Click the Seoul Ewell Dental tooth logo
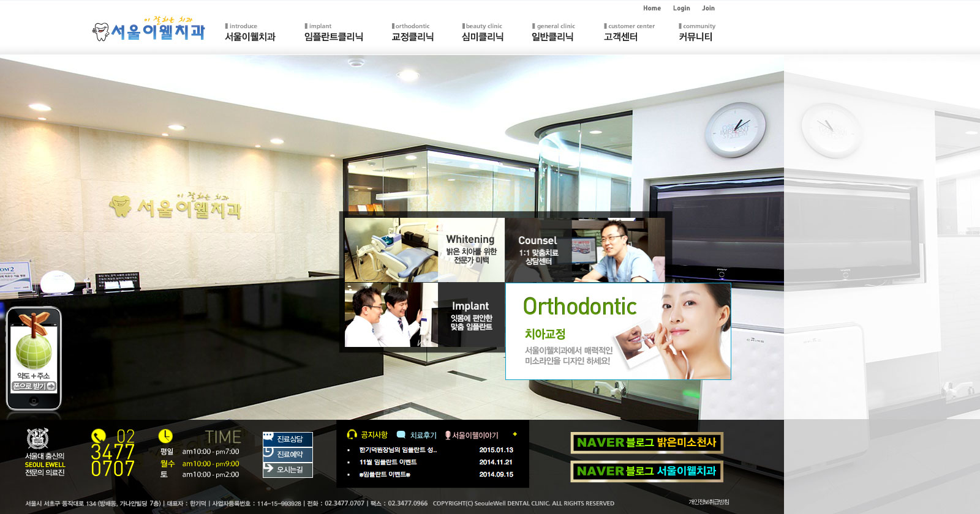The image size is (980, 514). pyautogui.click(x=149, y=30)
